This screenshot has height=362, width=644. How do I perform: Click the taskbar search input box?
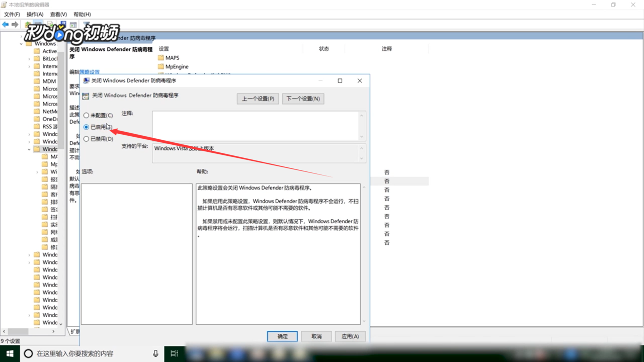pos(93,353)
